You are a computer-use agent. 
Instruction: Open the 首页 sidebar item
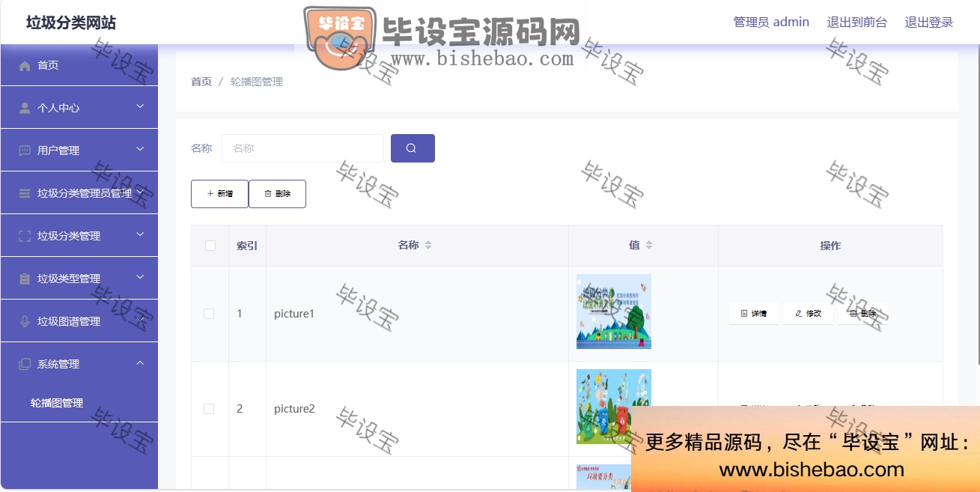[x=79, y=65]
